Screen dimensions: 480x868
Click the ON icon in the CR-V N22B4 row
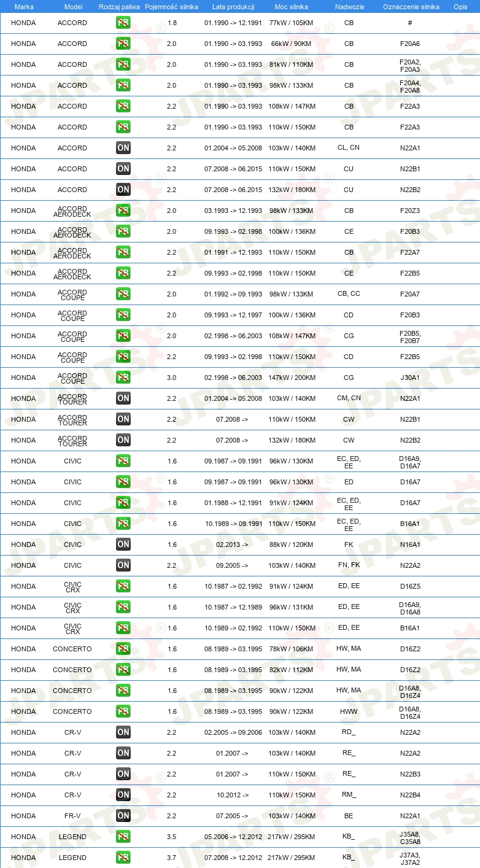tap(123, 795)
